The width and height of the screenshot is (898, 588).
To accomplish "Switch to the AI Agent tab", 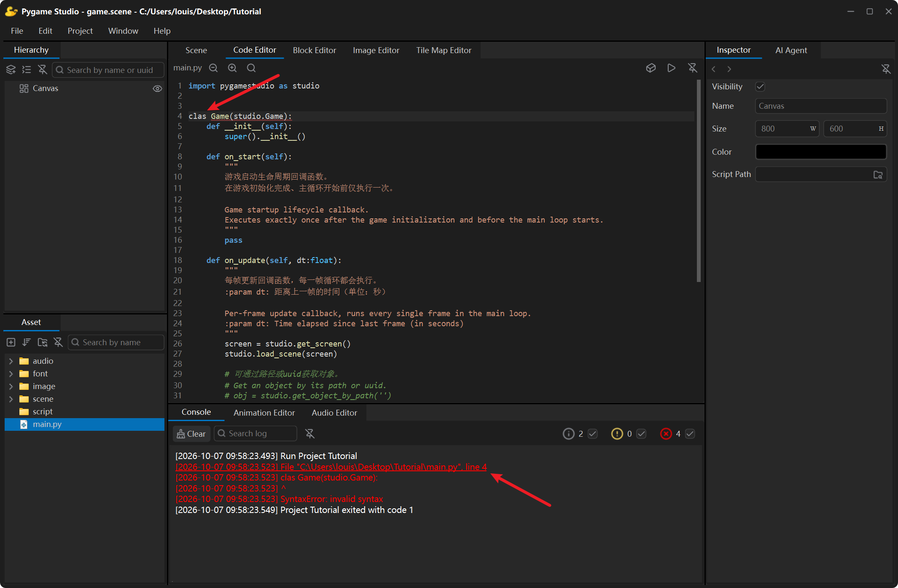I will click(791, 50).
